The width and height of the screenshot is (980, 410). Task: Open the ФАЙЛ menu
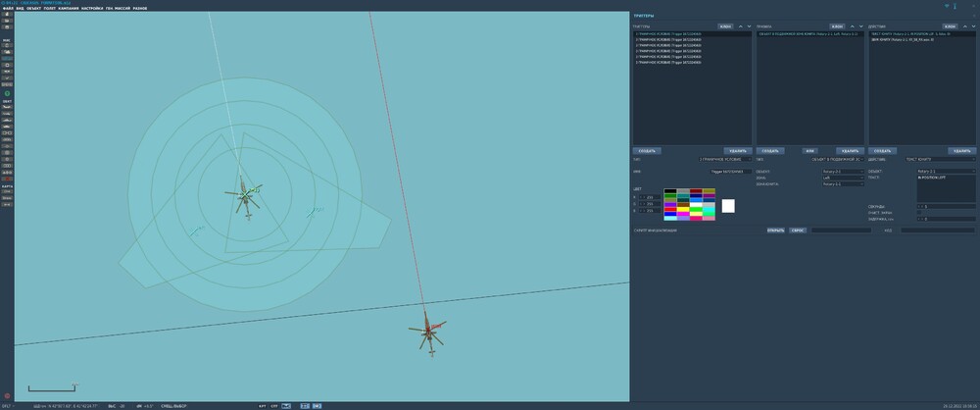(8, 8)
